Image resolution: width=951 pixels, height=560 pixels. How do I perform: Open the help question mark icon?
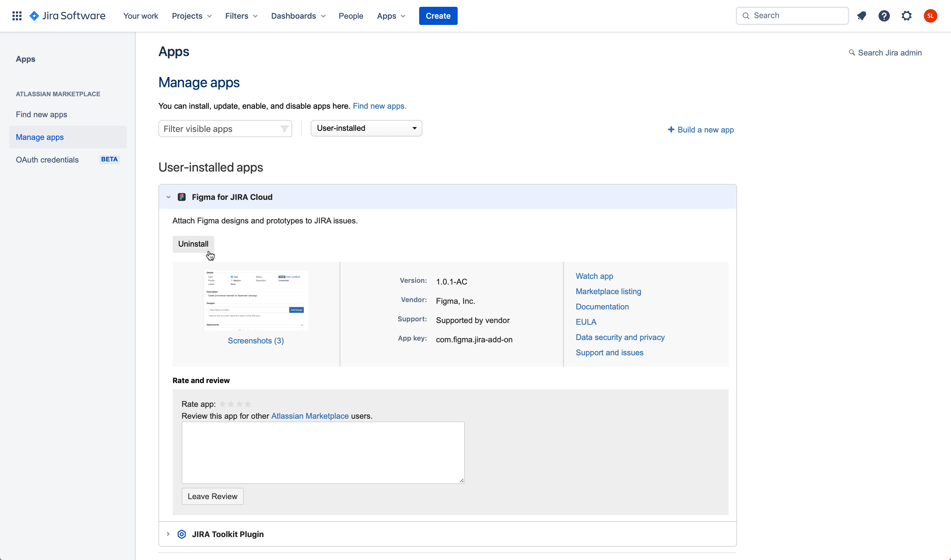884,16
